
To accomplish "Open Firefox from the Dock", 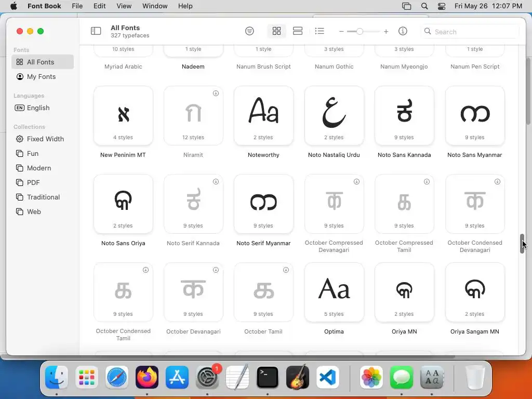I will tap(147, 377).
